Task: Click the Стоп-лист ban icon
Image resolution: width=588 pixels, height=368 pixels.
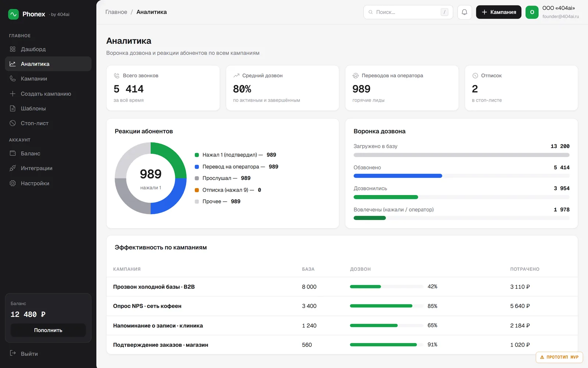Action: [x=12, y=123]
